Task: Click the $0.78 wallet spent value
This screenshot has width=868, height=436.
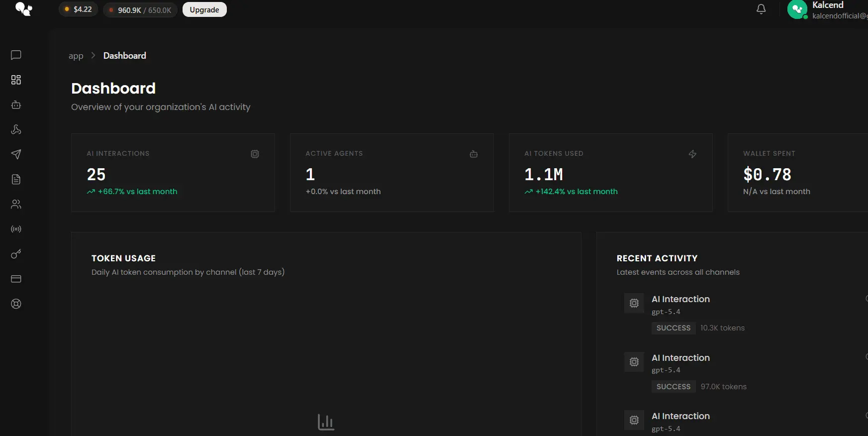Action: 767,174
